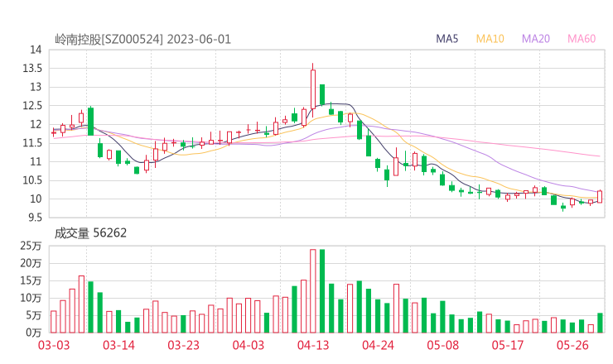Click the 03-03 date label
The width and height of the screenshot is (613, 364).
pyautogui.click(x=54, y=345)
